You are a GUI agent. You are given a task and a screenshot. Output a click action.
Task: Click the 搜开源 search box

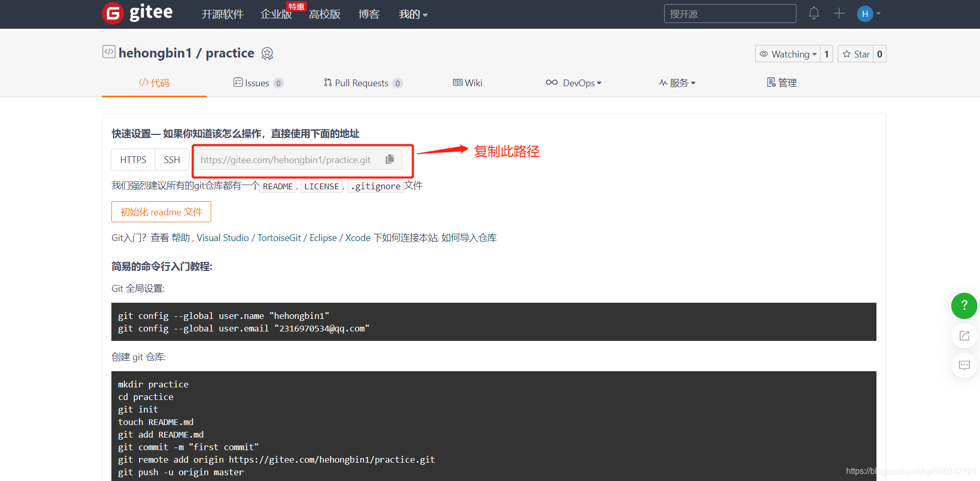[x=730, y=14]
